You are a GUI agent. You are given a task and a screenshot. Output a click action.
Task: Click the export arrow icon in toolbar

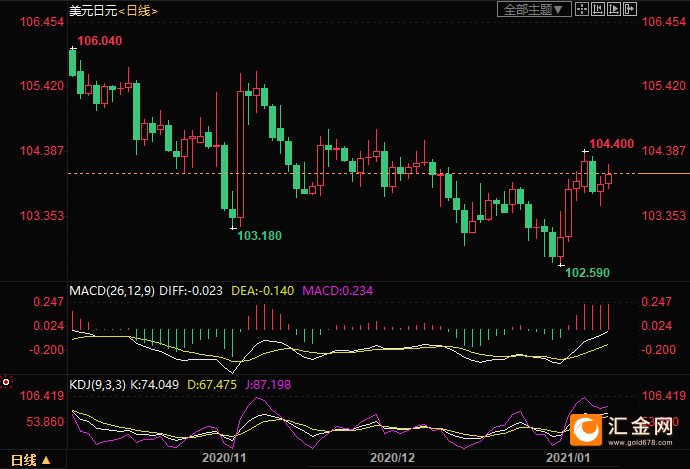(630, 9)
